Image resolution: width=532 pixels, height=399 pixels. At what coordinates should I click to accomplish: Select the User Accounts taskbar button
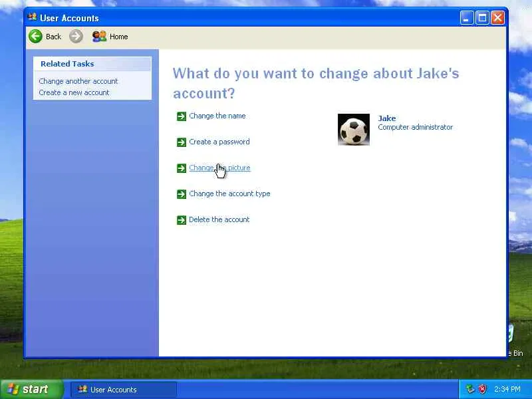(124, 390)
